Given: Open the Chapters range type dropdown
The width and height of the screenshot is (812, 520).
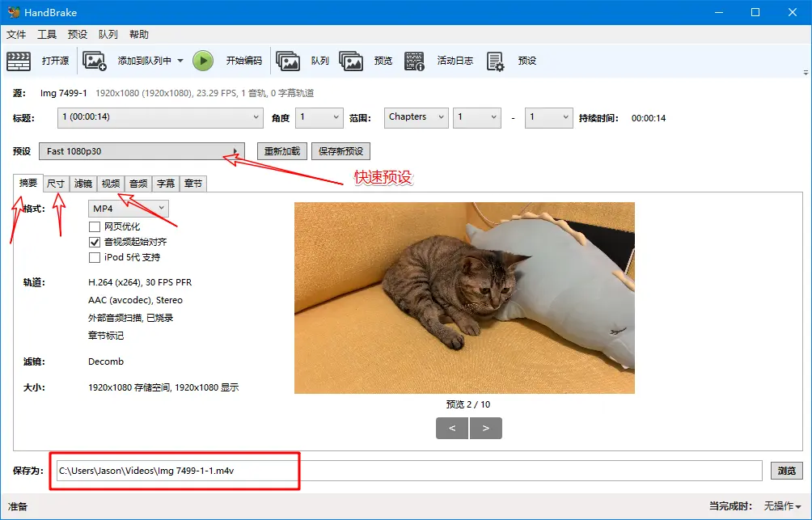Looking at the screenshot, I should pos(417,117).
